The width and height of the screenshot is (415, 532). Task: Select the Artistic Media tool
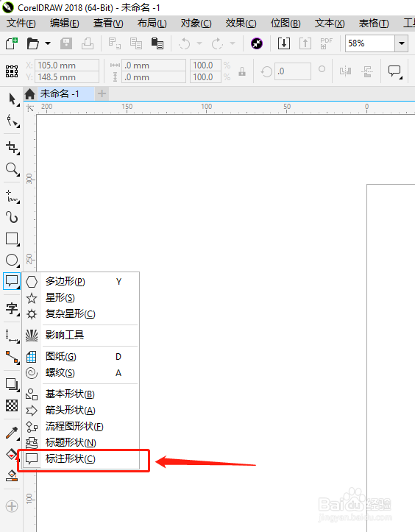click(13, 217)
